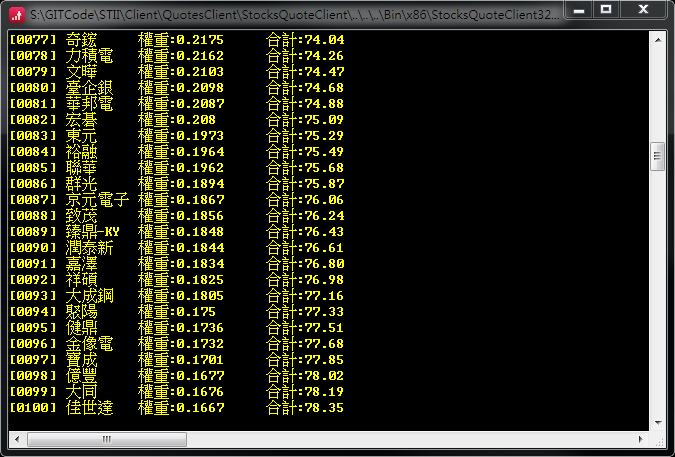The width and height of the screenshot is (675, 457).
Task: Click the horizontal scrollbar left arrow
Action: (x=17, y=439)
